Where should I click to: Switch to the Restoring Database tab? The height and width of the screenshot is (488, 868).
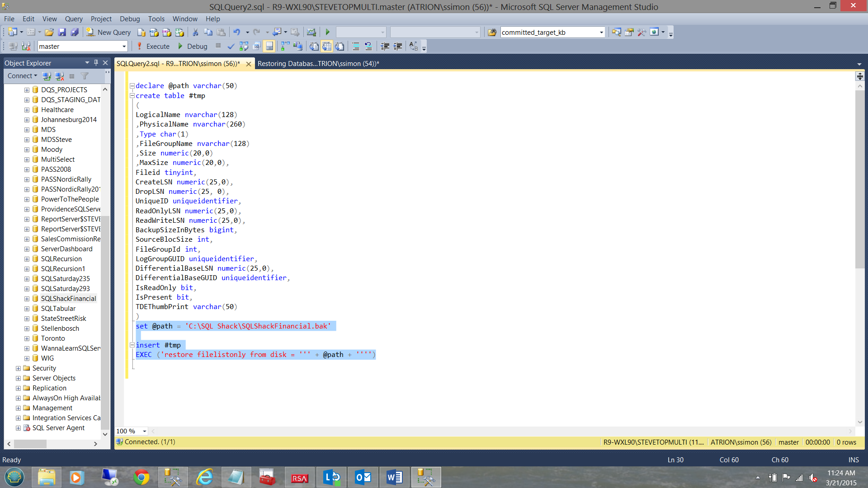[x=318, y=64]
